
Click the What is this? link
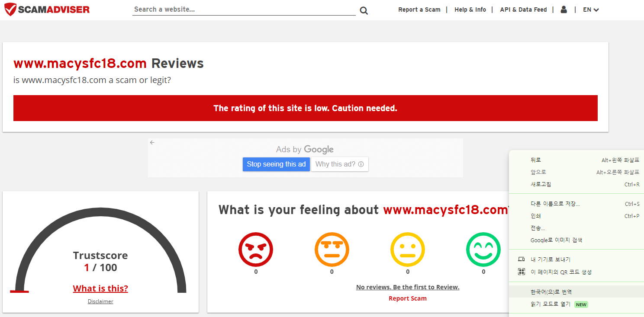(x=100, y=288)
